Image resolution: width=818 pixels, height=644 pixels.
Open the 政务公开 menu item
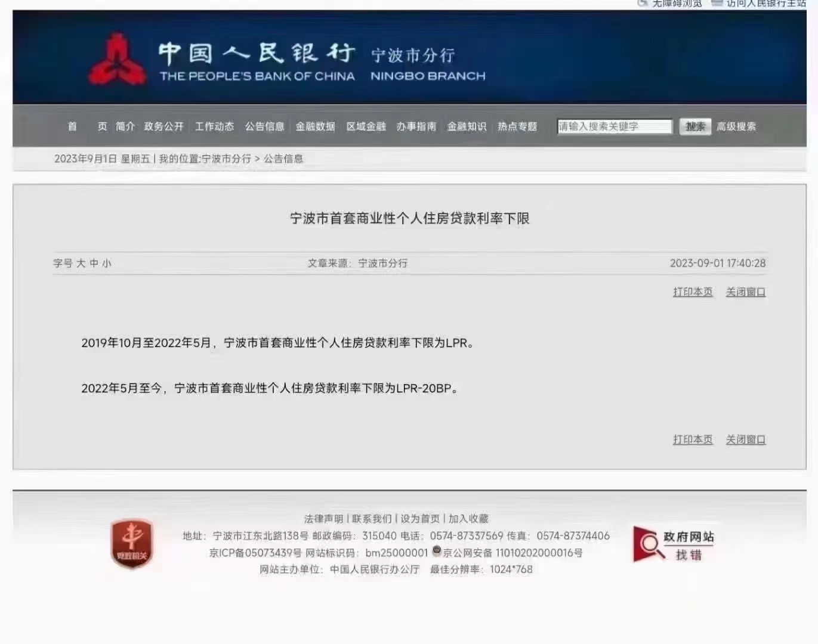[163, 126]
